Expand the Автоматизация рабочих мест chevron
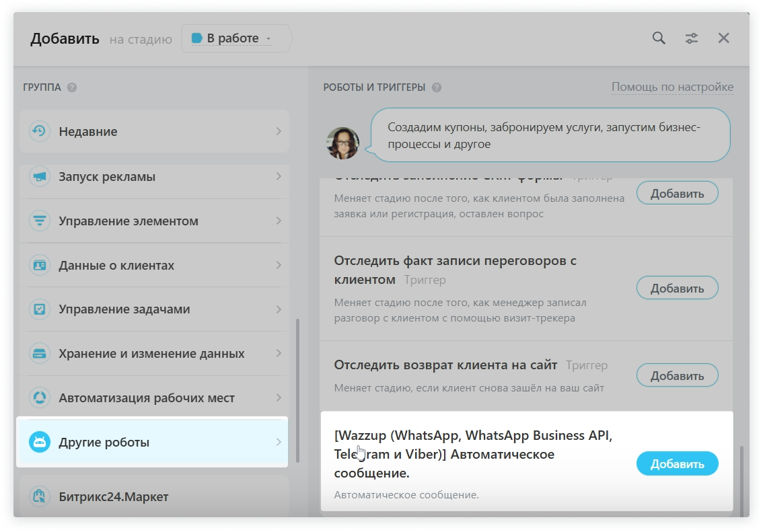 pyautogui.click(x=278, y=397)
